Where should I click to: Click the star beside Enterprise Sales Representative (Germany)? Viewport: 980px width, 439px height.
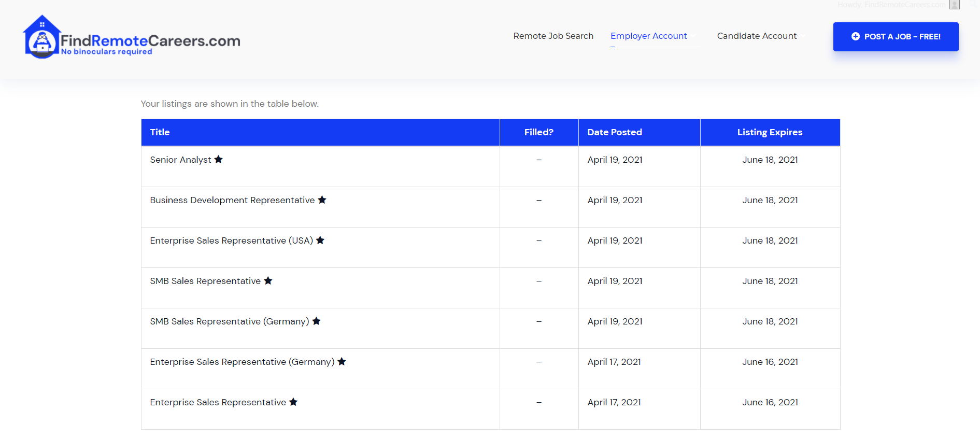coord(342,361)
